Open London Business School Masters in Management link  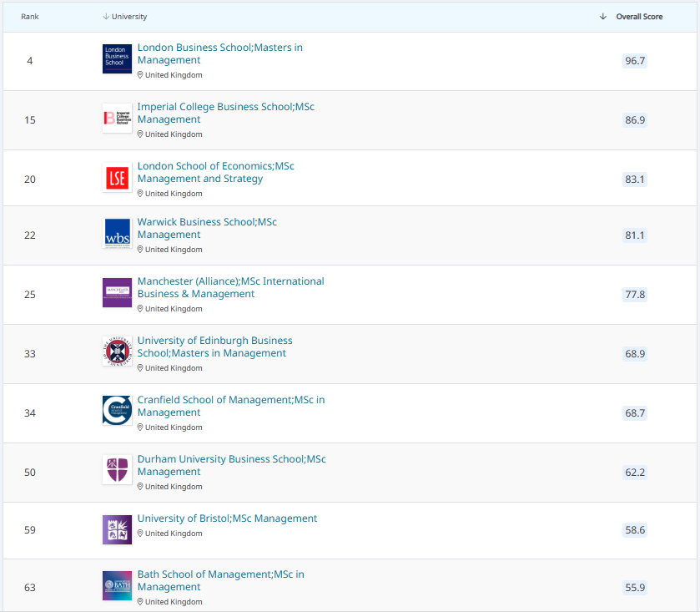[x=219, y=53]
